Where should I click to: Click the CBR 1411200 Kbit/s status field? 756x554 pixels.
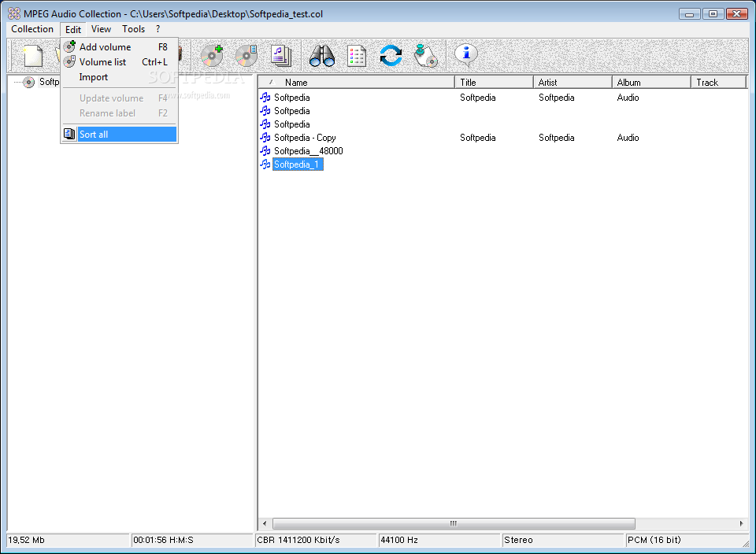point(316,540)
